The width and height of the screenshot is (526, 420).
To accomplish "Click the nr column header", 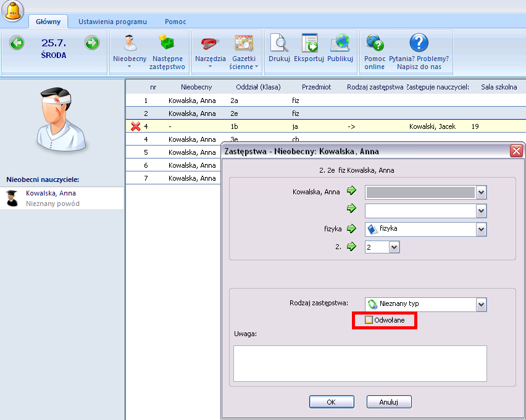I will [x=153, y=87].
